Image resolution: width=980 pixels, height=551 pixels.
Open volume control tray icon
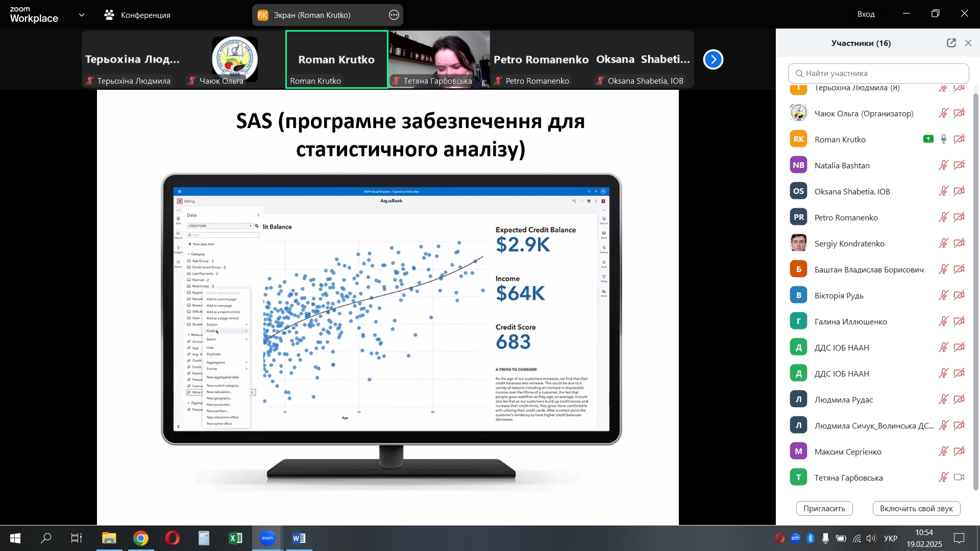[871, 538]
